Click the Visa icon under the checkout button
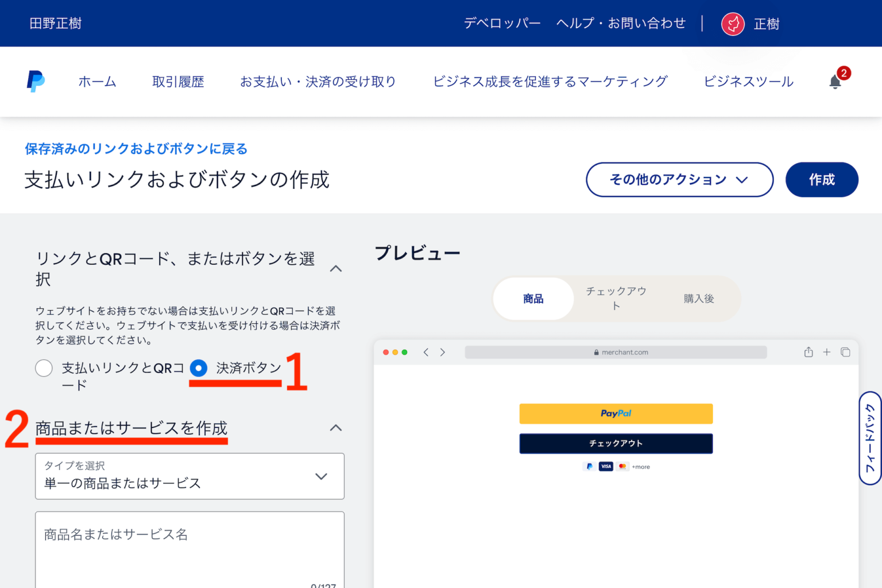The image size is (882, 588). click(605, 466)
